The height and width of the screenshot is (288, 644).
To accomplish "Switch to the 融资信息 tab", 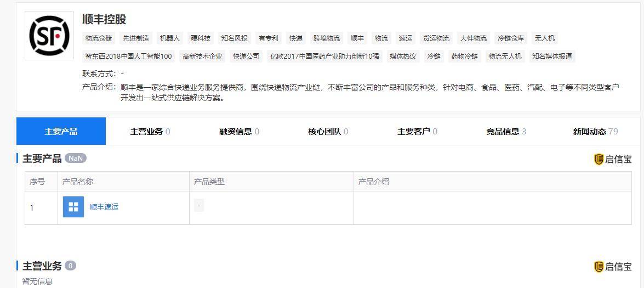I will [240, 132].
